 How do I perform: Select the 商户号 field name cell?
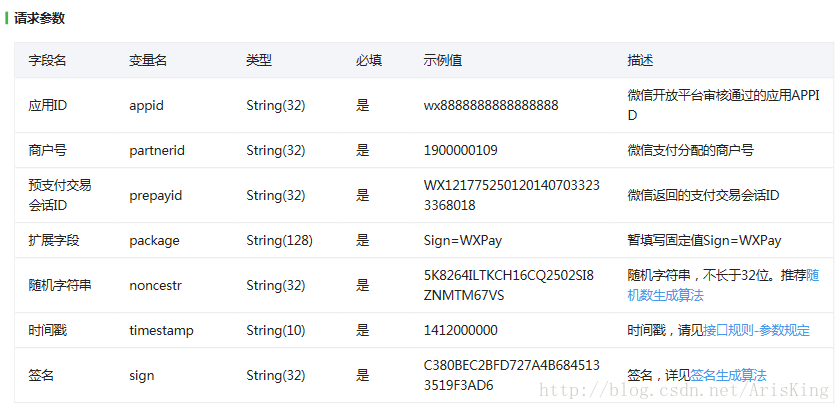click(x=48, y=151)
